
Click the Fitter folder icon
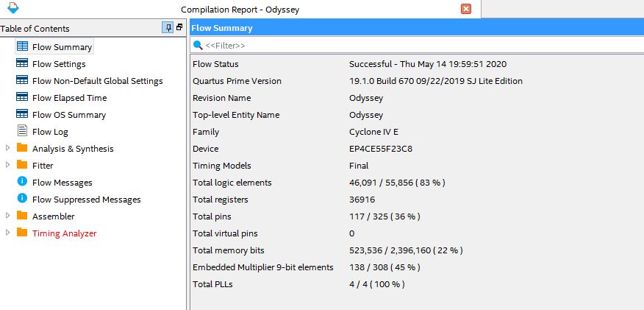(22, 164)
